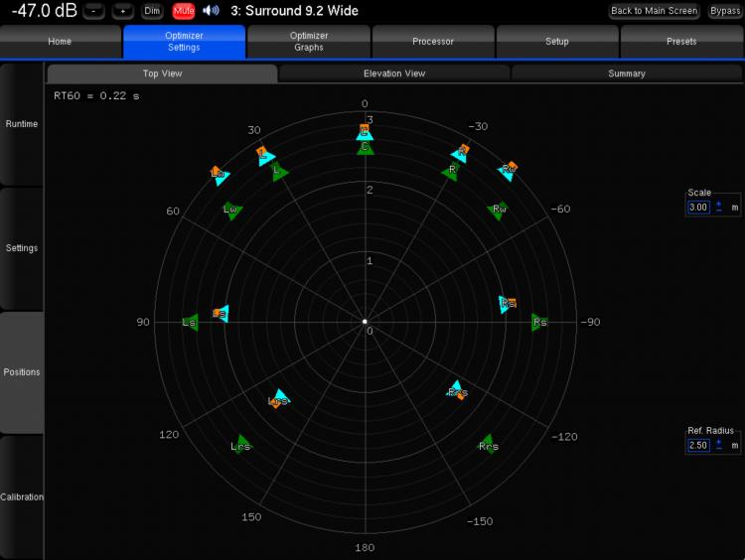745x560 pixels.
Task: Click the cyan Ls left-surround marker
Action: point(223,314)
